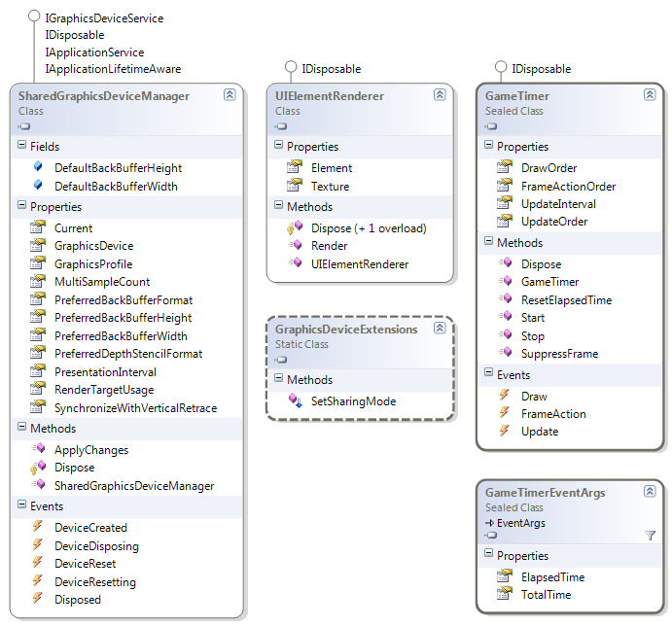The image size is (672, 626).
Task: Click the filter icon in GameTimerEventArgs
Action: 651,536
